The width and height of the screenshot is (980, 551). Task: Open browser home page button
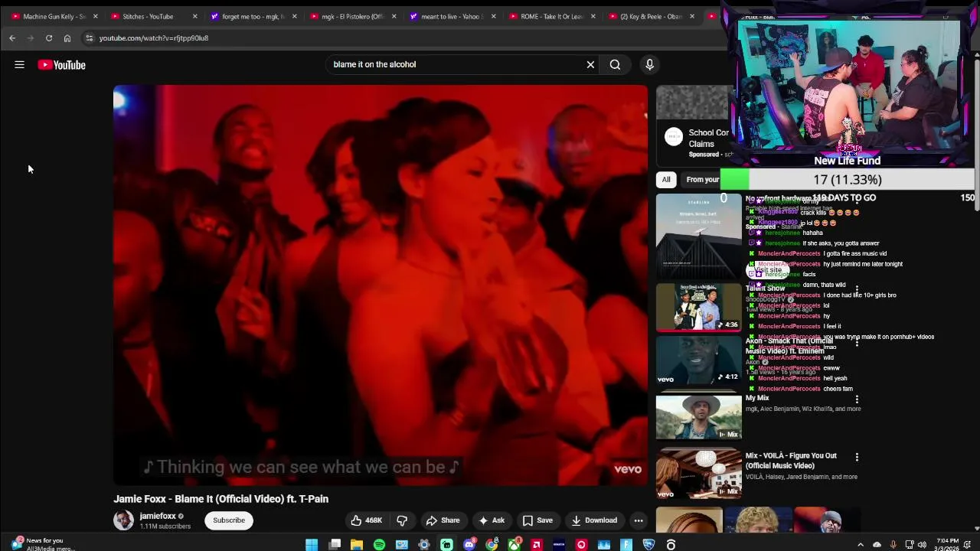[67, 37]
